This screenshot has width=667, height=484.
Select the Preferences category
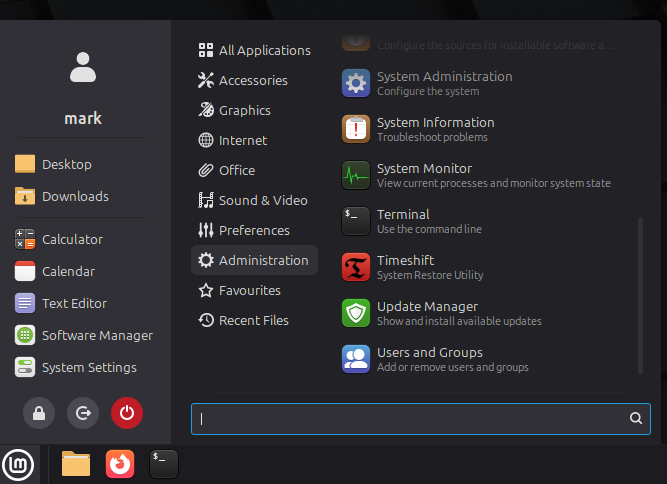click(254, 230)
